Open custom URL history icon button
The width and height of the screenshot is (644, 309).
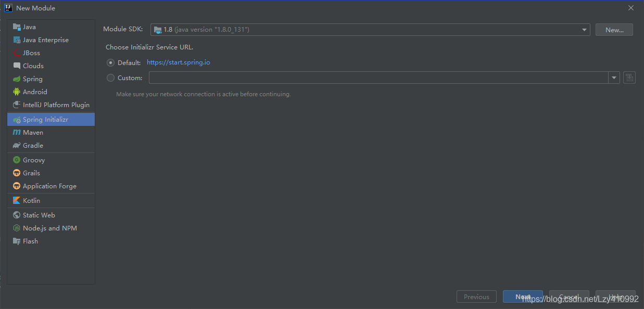click(629, 78)
